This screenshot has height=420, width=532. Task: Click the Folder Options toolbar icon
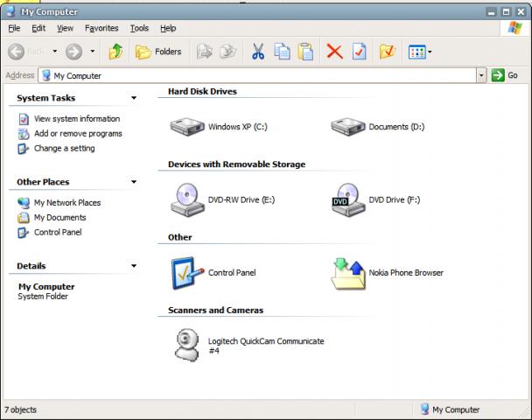pyautogui.click(x=388, y=52)
